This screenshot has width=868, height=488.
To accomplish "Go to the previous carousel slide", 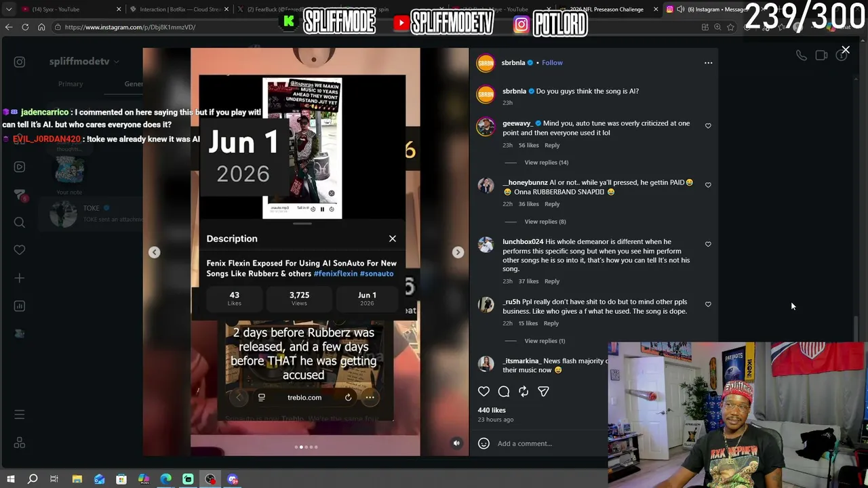I will (155, 252).
